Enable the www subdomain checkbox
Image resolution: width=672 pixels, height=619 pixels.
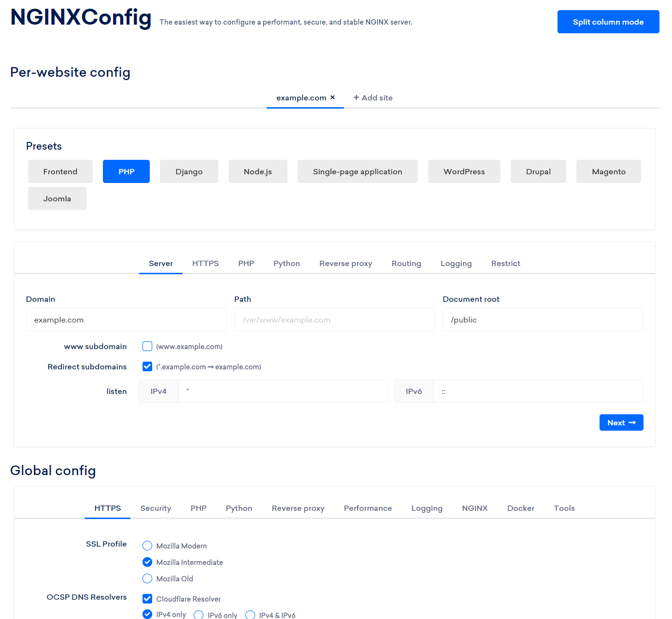pos(147,346)
